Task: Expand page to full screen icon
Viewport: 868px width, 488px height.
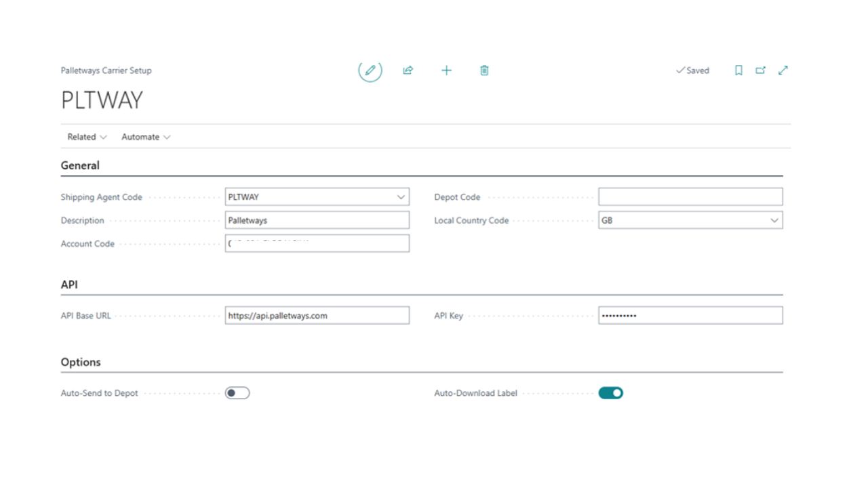Action: (x=783, y=70)
